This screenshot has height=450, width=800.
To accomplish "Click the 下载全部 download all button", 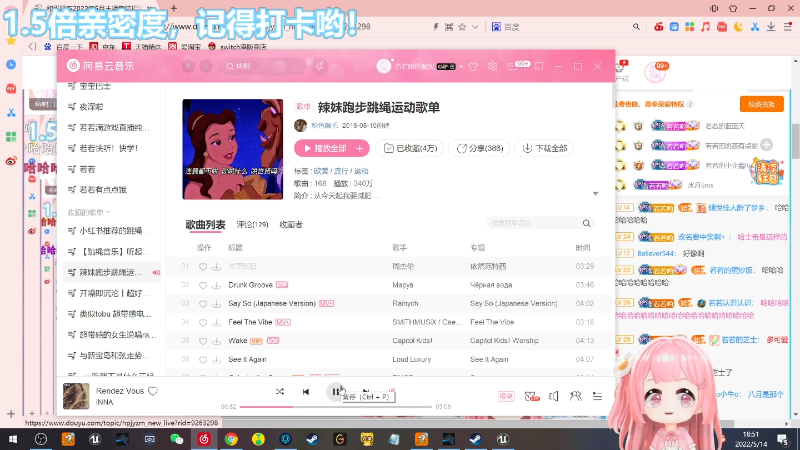I will pos(544,148).
